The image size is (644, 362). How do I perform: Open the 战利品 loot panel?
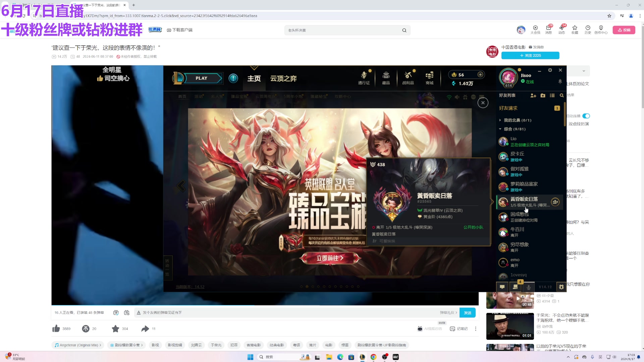pyautogui.click(x=408, y=78)
